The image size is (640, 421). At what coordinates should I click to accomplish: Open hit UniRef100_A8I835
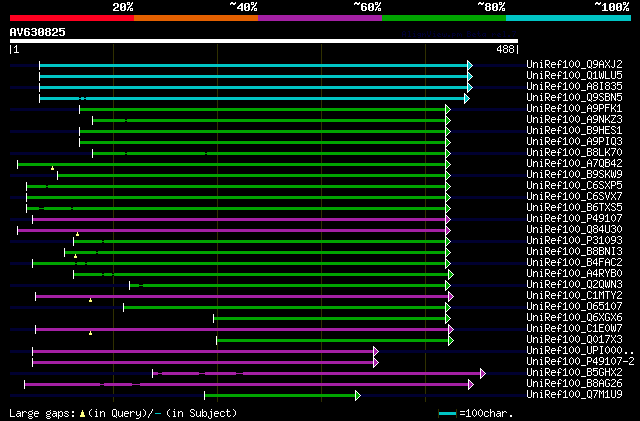[574, 86]
